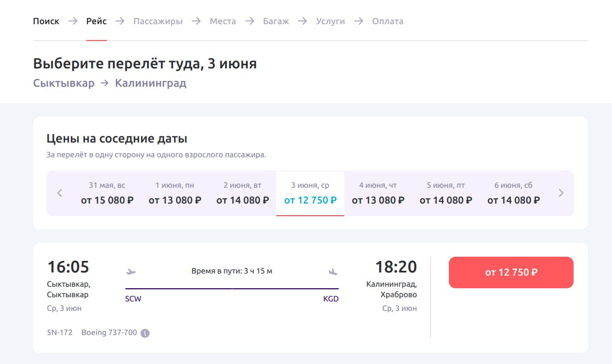The height and width of the screenshot is (364, 612).
Task: Click the red от 12 750 ₽ button
Action: click(511, 272)
